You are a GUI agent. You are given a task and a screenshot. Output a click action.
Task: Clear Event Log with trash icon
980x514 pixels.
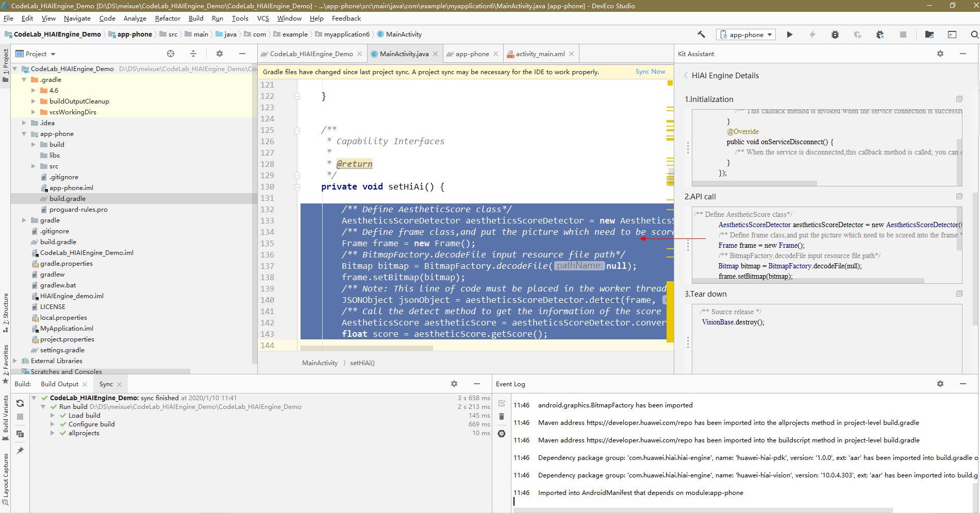coord(502,417)
